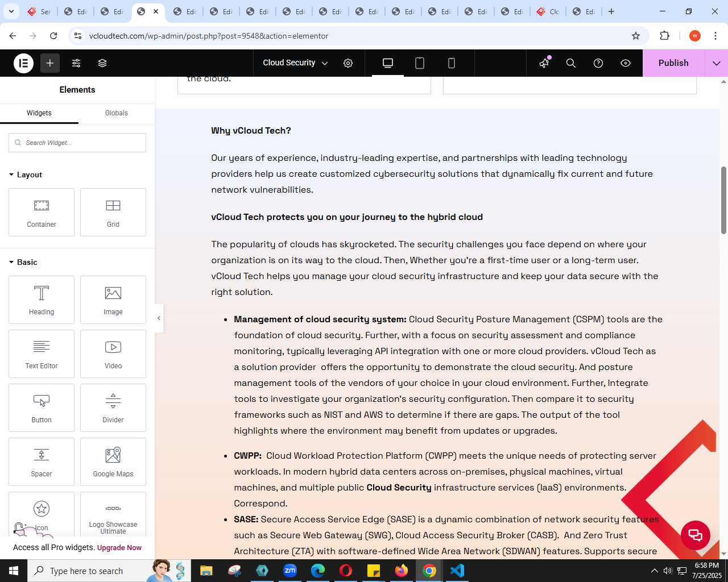Select the Icon widget
Viewport: 728px width, 582px height.
[x=42, y=514]
